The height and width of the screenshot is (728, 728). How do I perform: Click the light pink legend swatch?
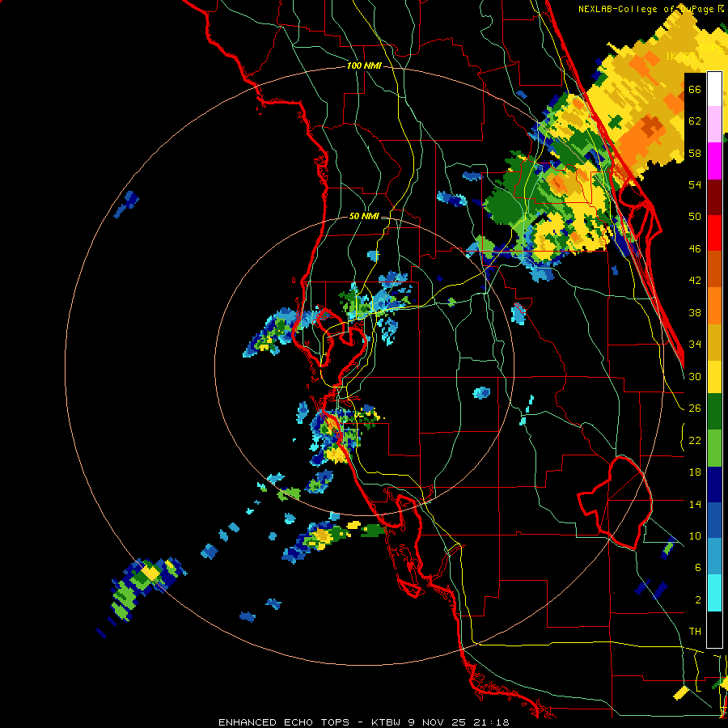tap(714, 124)
